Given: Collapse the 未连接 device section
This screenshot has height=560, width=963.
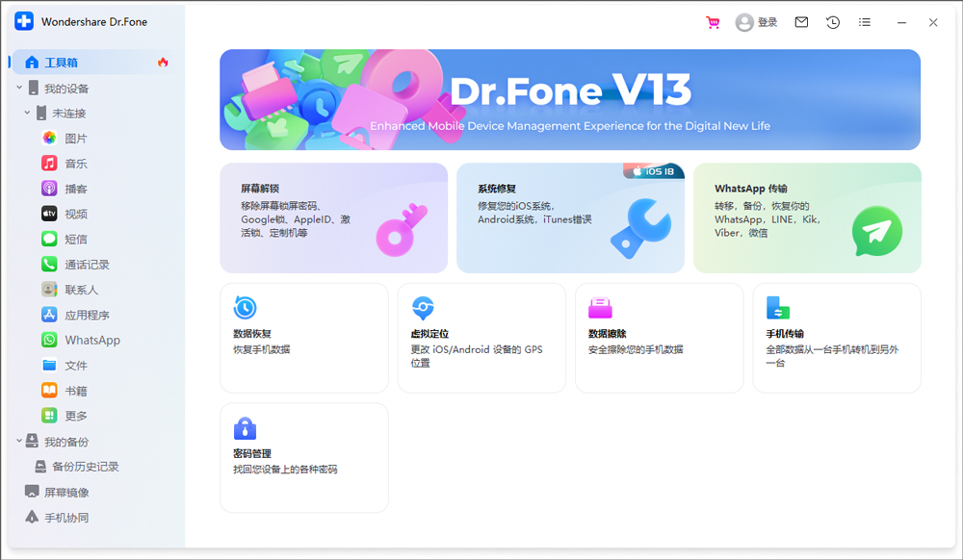Looking at the screenshot, I should point(29,113).
